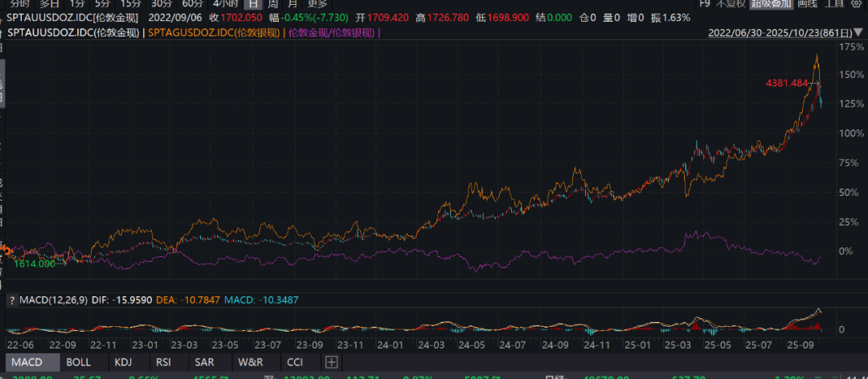The height and width of the screenshot is (379, 868).
Task: Add new indicator tab with plus icon
Action: click(x=330, y=362)
